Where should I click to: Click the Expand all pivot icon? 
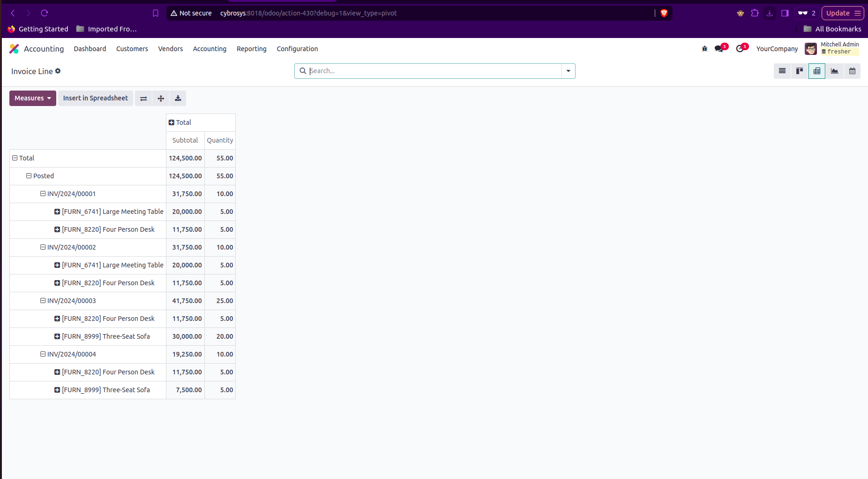point(161,98)
